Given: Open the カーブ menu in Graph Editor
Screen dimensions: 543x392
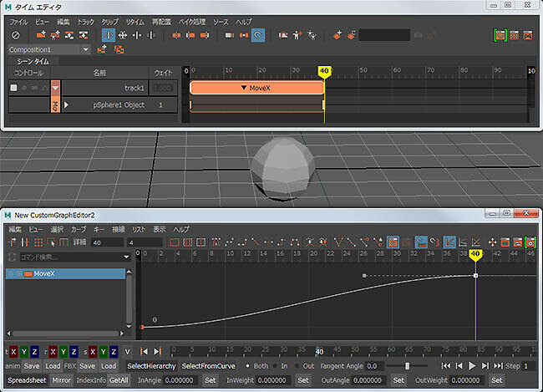Looking at the screenshot, I should point(79,229).
